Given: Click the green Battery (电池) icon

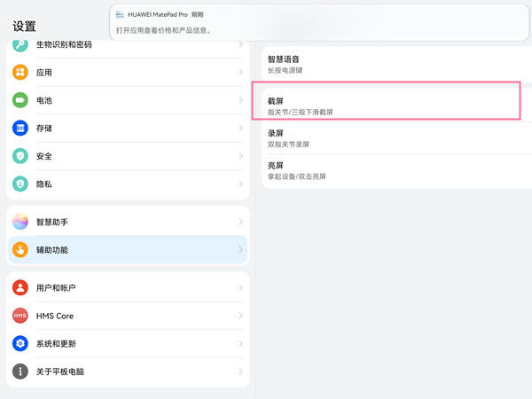Looking at the screenshot, I should pyautogui.click(x=20, y=100).
